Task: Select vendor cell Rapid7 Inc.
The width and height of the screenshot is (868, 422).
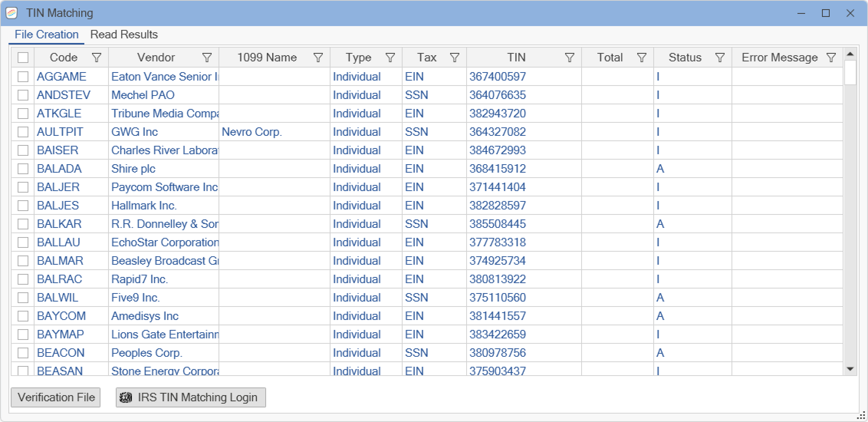Action: coord(164,279)
